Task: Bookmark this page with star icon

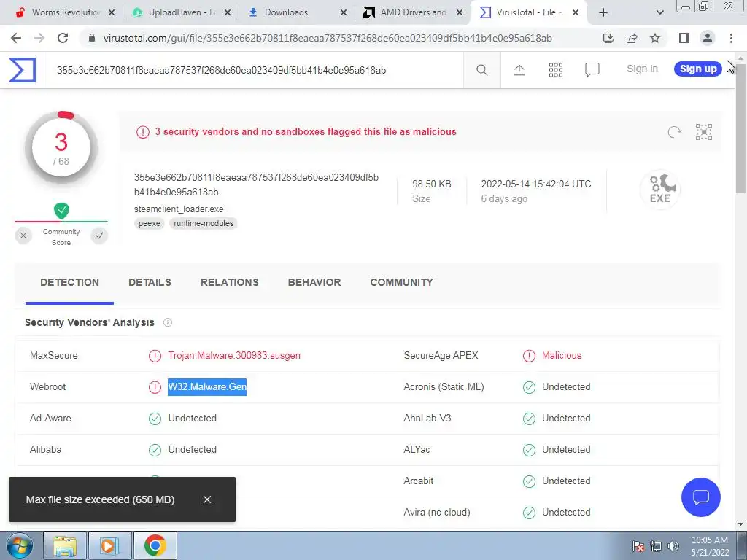Action: click(x=655, y=38)
